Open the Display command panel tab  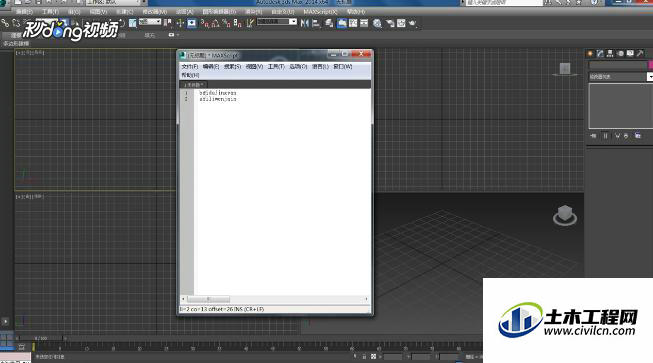coord(630,53)
